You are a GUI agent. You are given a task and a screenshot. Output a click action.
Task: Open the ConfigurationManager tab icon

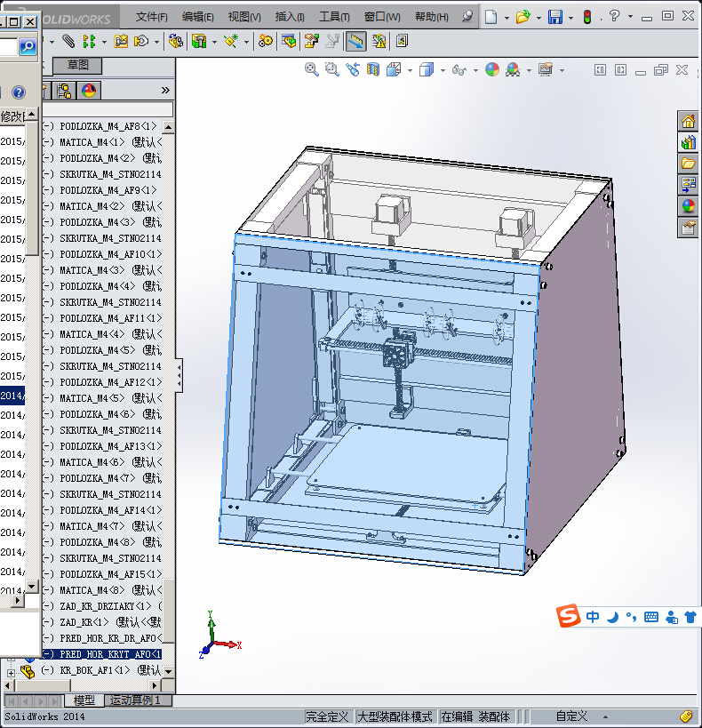click(65, 90)
